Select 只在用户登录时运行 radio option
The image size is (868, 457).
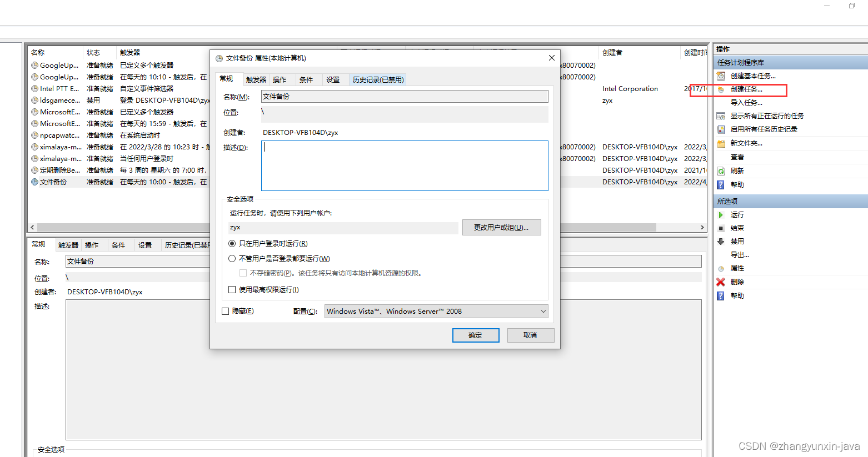[x=232, y=243]
